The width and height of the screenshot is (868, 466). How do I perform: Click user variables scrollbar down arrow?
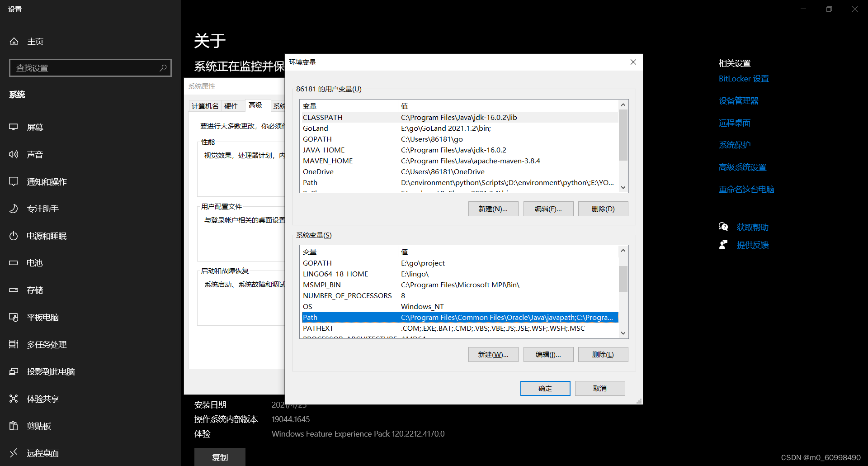tap(623, 187)
